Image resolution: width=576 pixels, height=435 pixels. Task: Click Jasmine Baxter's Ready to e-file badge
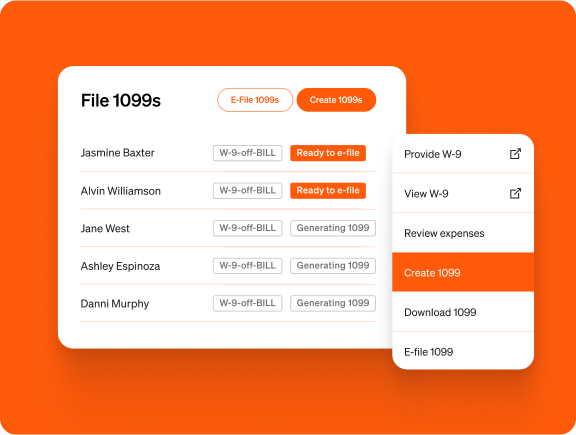click(328, 153)
